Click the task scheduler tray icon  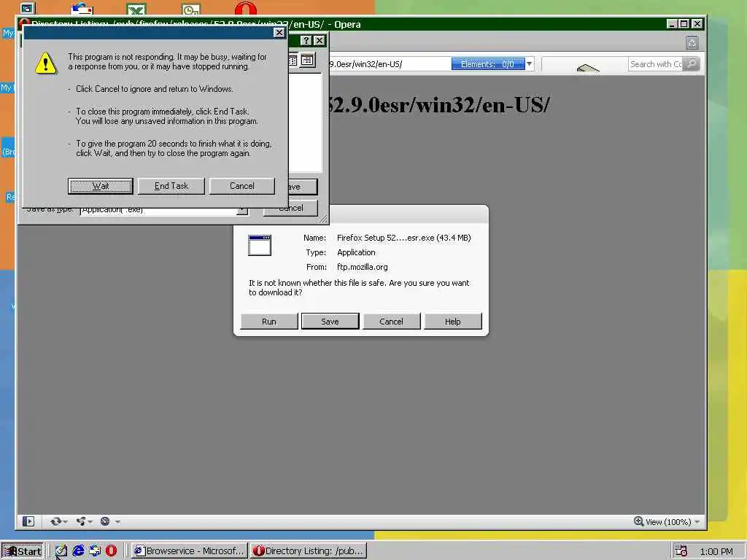(681, 551)
